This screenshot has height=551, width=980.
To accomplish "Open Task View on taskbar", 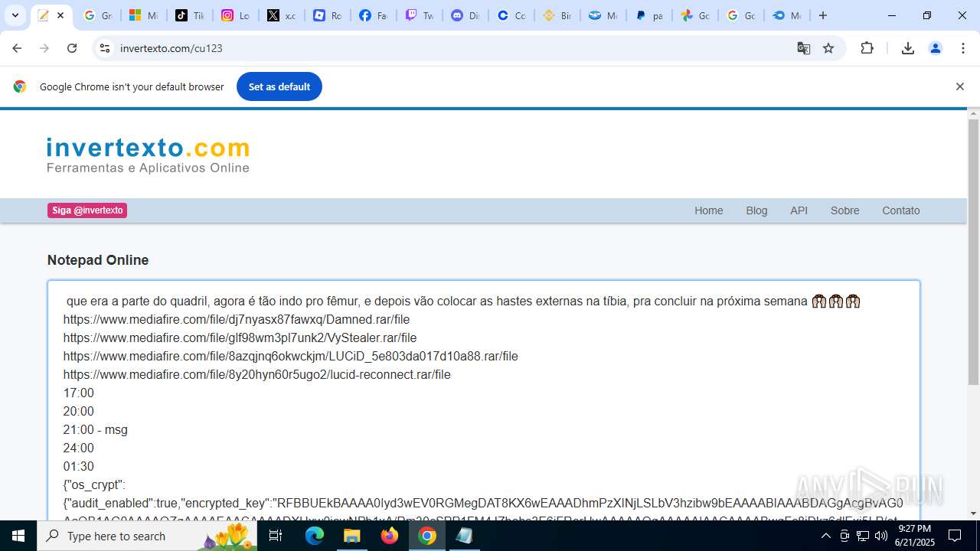I will [x=276, y=536].
